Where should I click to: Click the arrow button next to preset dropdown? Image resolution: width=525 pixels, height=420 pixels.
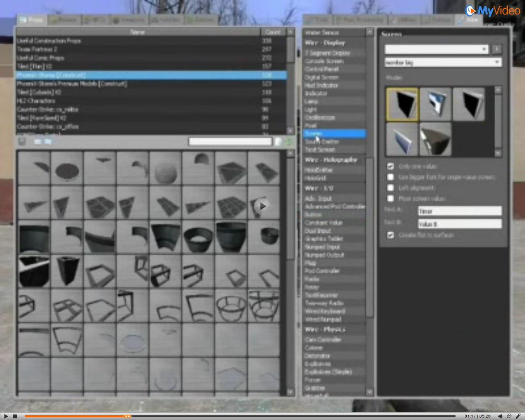(497, 49)
